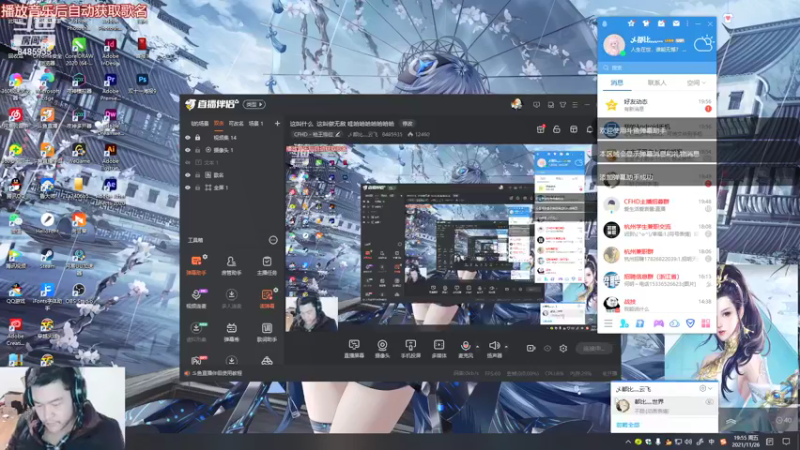Open the stream settings gear
800x450 pixels.
(x=563, y=348)
